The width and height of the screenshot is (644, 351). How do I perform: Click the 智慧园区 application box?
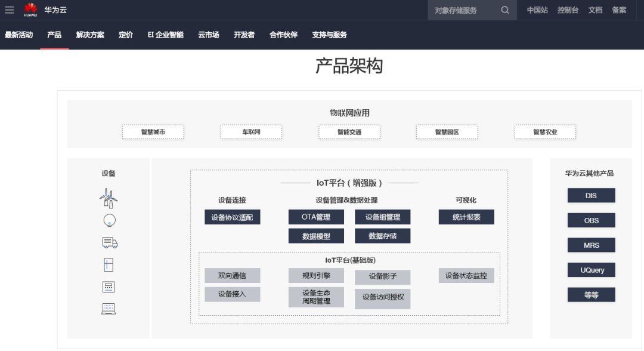click(447, 132)
